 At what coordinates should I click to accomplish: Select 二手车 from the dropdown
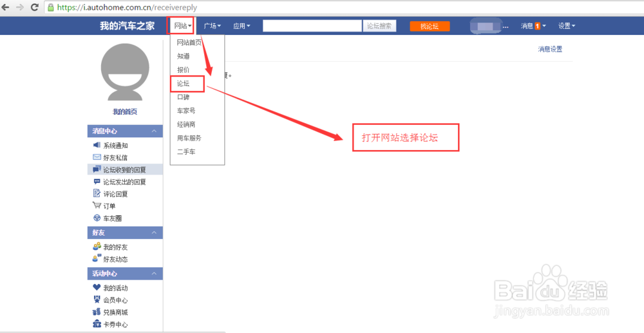click(186, 151)
